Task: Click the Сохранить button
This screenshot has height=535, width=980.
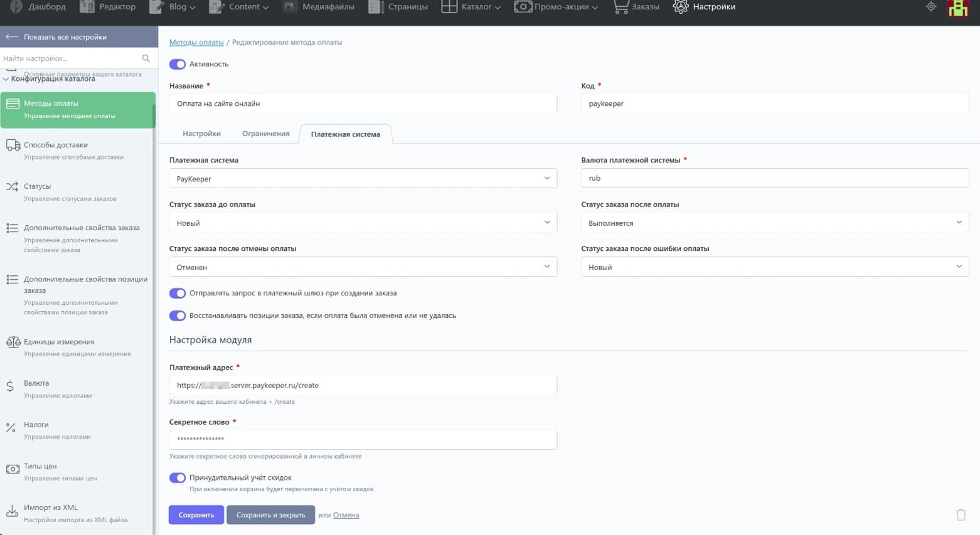Action: 196,515
